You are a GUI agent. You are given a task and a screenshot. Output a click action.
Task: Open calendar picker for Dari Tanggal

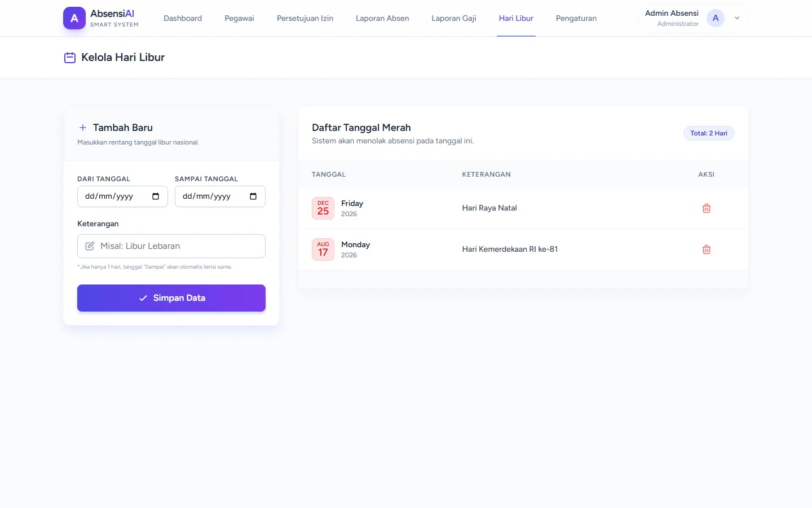point(156,196)
